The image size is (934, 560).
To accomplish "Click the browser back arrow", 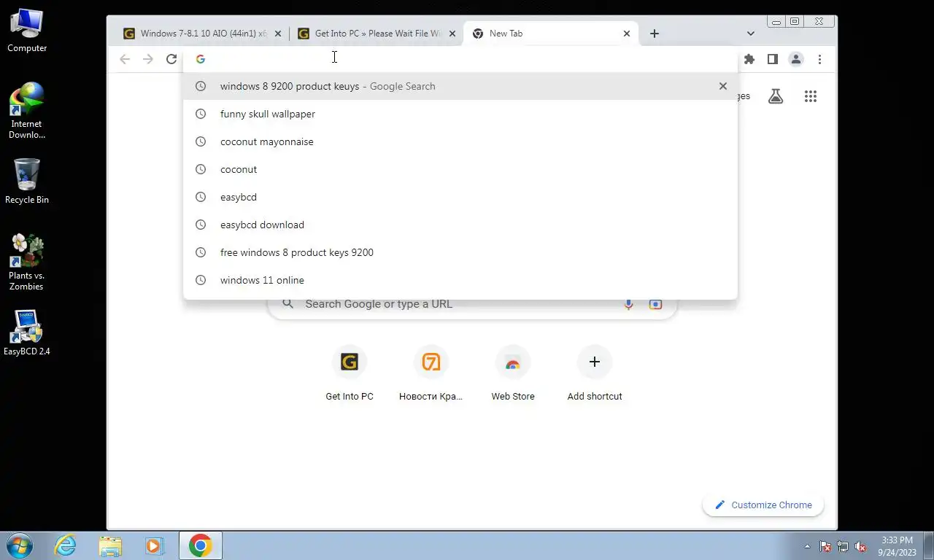I will [125, 59].
